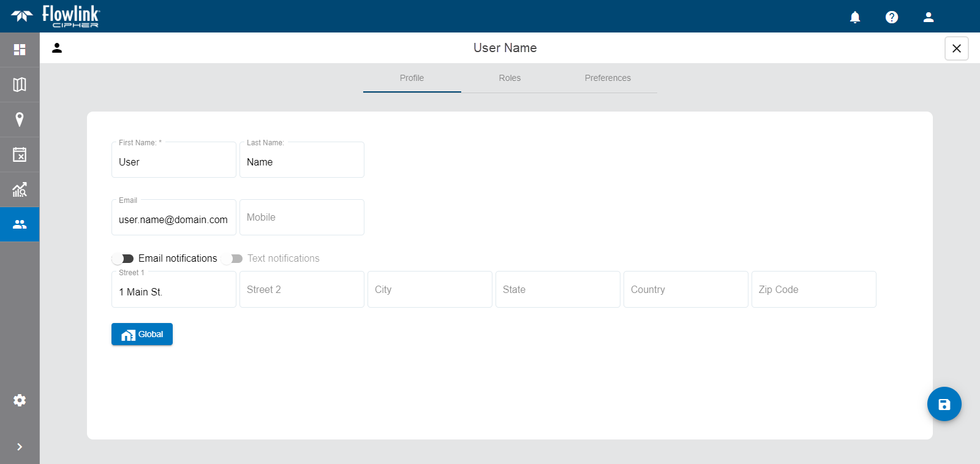The image size is (980, 464).
Task: Select the users group sidebar icon
Action: click(x=20, y=224)
